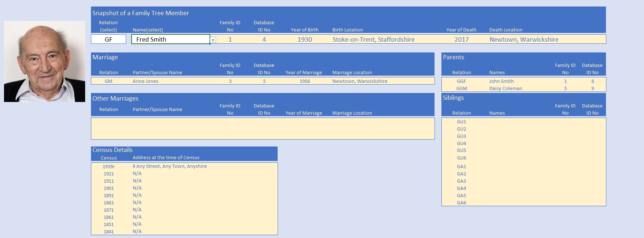Click the 1956 year of marriage cell

[x=304, y=81]
